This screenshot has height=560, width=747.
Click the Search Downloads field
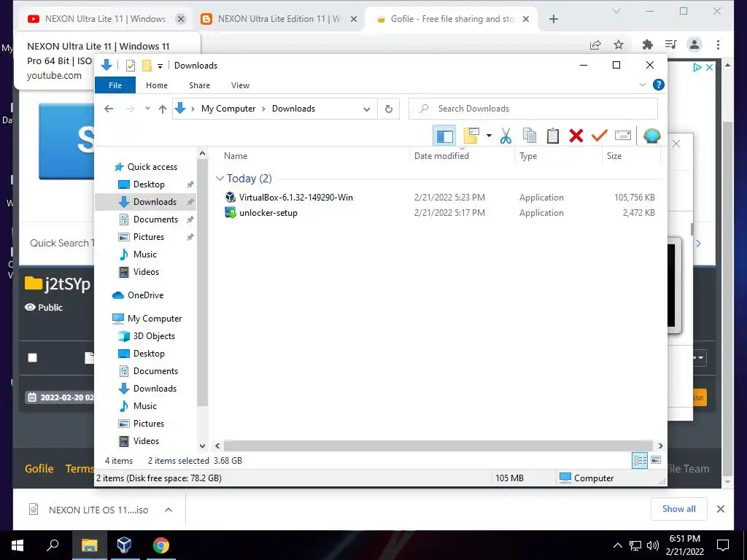point(533,109)
